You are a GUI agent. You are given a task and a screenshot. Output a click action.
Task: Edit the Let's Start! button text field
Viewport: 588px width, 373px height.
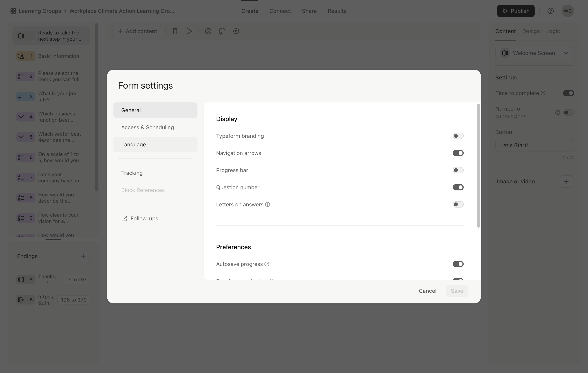coord(534,145)
